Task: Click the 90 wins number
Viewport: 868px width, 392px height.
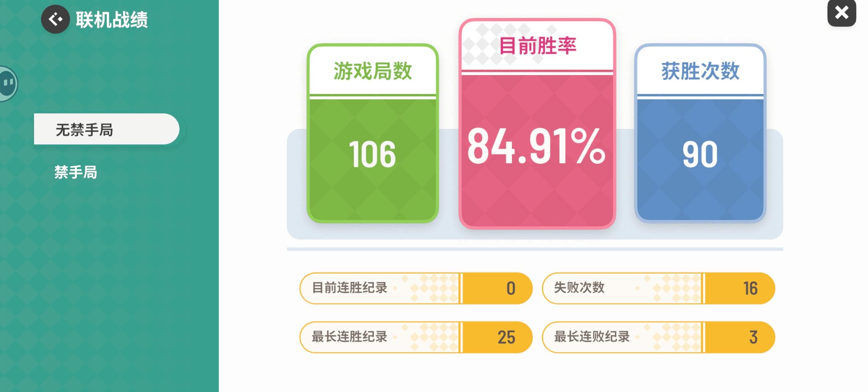Action: [700, 155]
